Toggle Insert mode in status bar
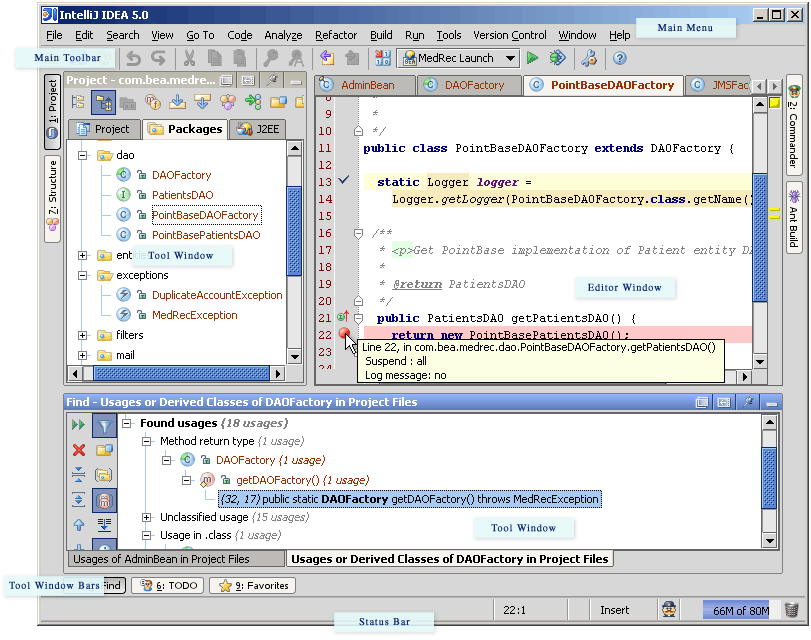This screenshot has width=811, height=640. point(614,611)
